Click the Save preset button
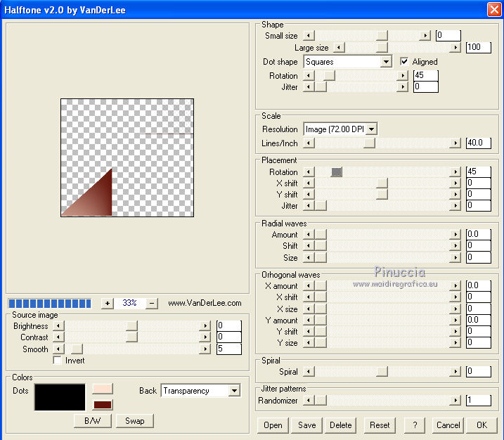This screenshot has height=440, width=504. coord(307,425)
